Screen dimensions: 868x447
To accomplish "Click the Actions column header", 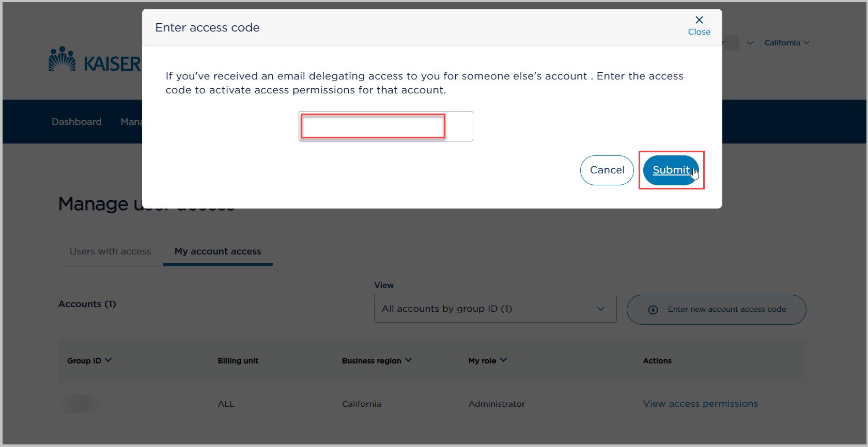I will point(657,361).
